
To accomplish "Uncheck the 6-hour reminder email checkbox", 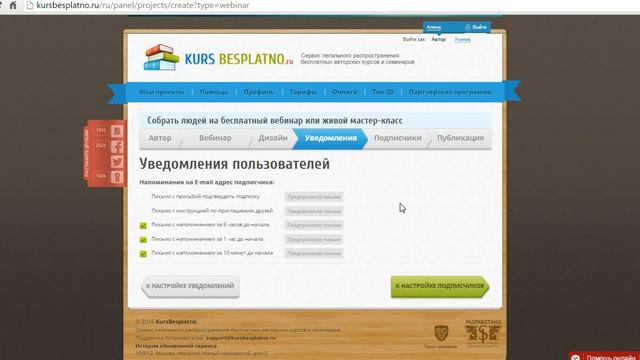I will tap(143, 225).
